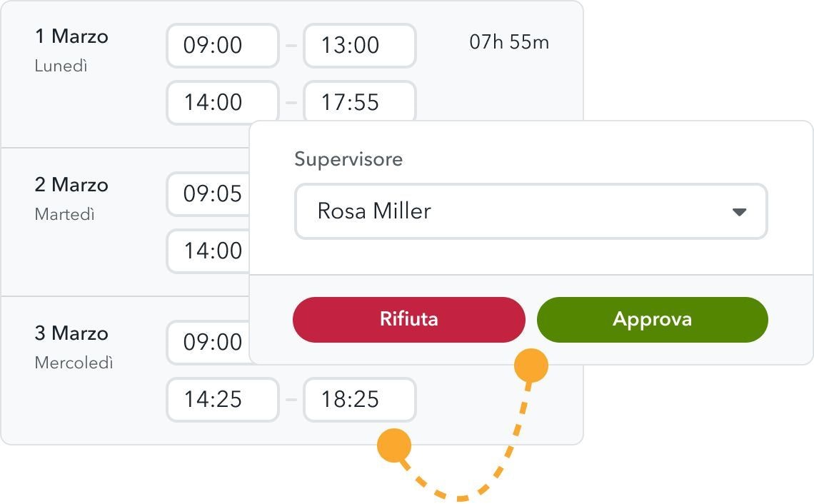814x504 pixels.
Task: Click the dropdown caret arrow beside Rosa Miller
Action: click(x=739, y=212)
